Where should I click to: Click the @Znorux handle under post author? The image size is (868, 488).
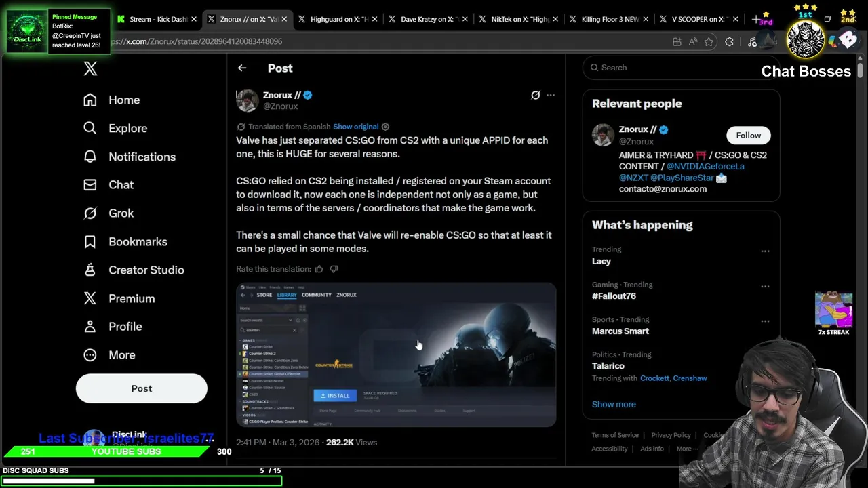pos(281,106)
